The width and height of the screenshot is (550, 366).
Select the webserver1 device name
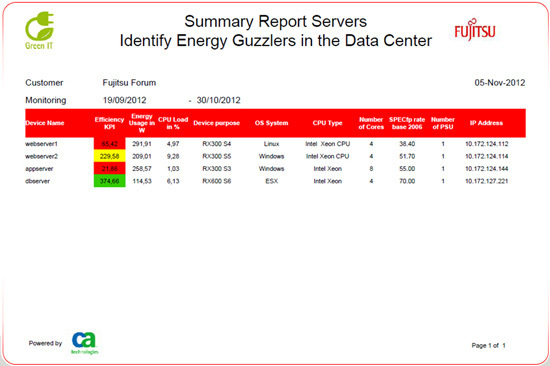(x=41, y=144)
